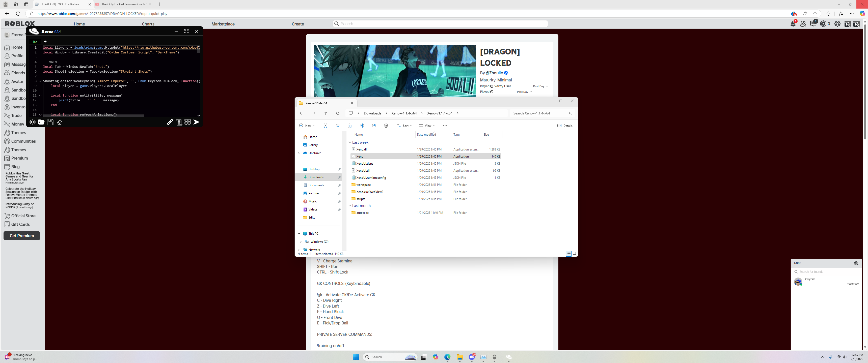The width and height of the screenshot is (868, 363).
Task: Click the chain-link attach icon in Xeno
Action: click(x=170, y=122)
